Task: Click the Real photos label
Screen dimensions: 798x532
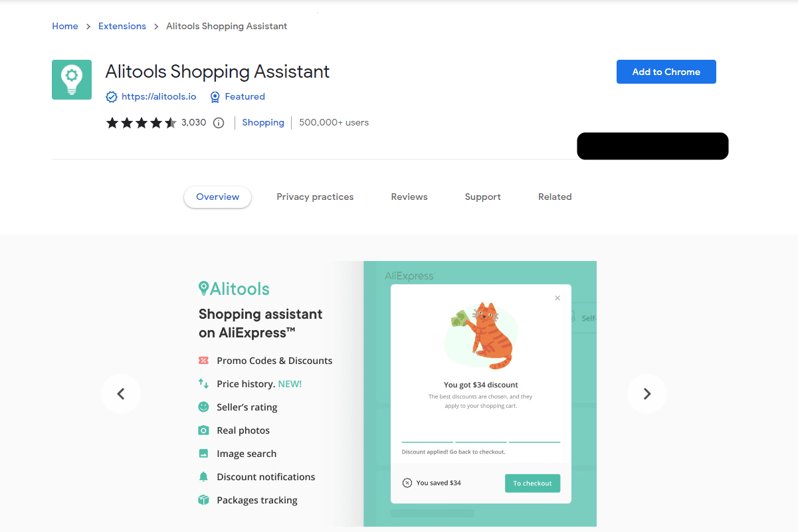Action: tap(243, 430)
